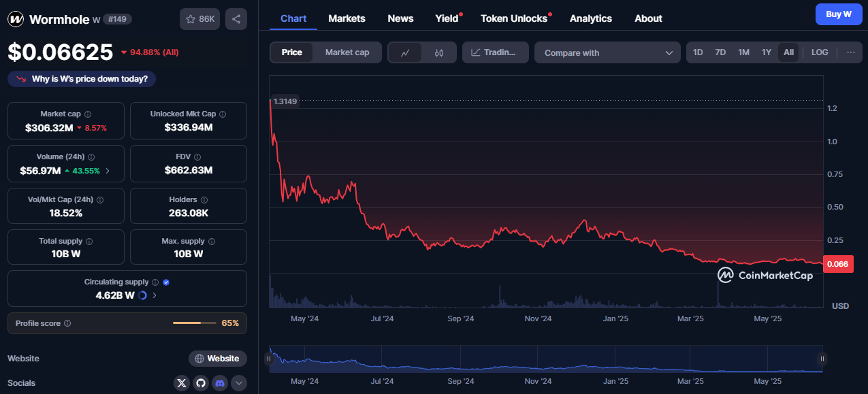This screenshot has height=394, width=868.
Task: Click verified checkmark beside Circulating supply
Action: pos(166,282)
